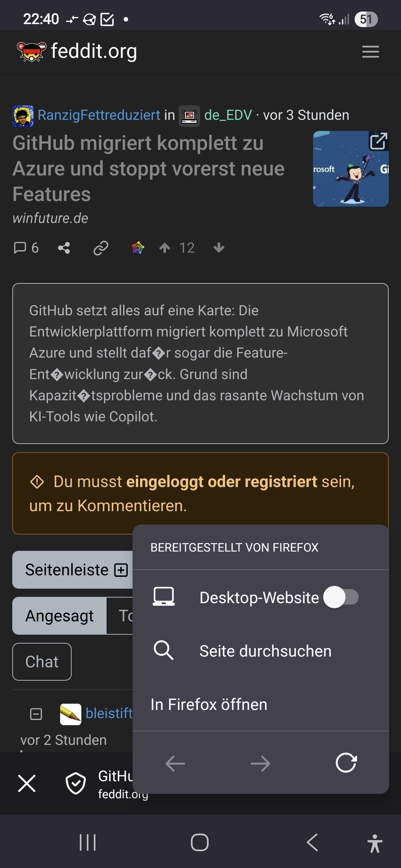This screenshot has height=868, width=401.
Task: Expand the Seitenleiste sidebar
Action: 74,570
